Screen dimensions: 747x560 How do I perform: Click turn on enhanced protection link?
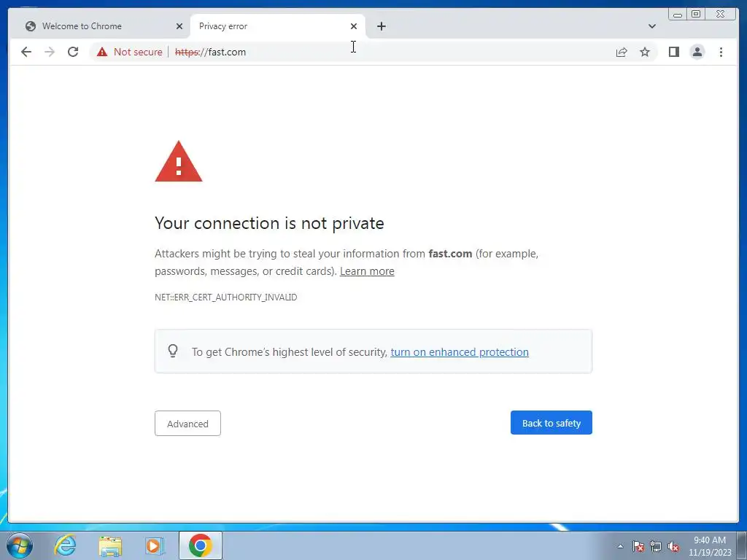click(x=460, y=352)
